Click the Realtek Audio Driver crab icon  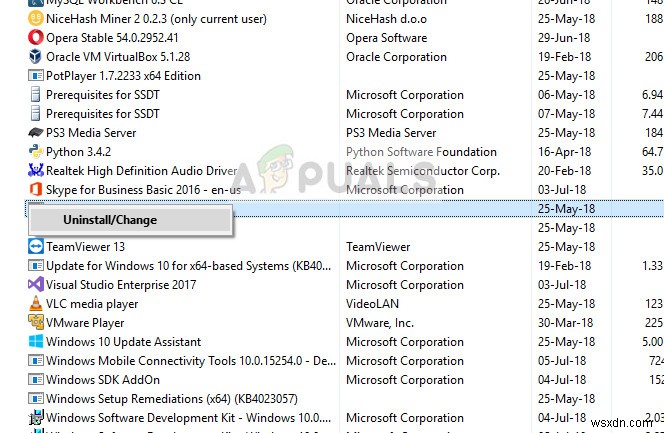pyautogui.click(x=36, y=171)
